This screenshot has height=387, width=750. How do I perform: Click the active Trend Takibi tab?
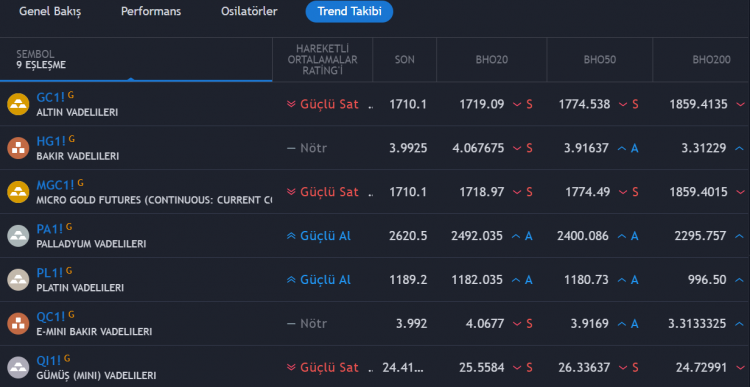349,11
